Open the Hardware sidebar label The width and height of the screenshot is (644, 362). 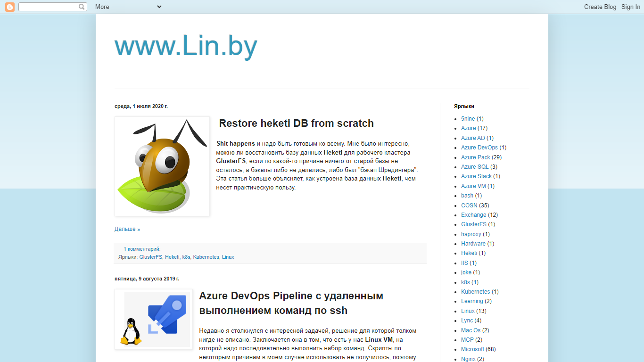click(473, 244)
